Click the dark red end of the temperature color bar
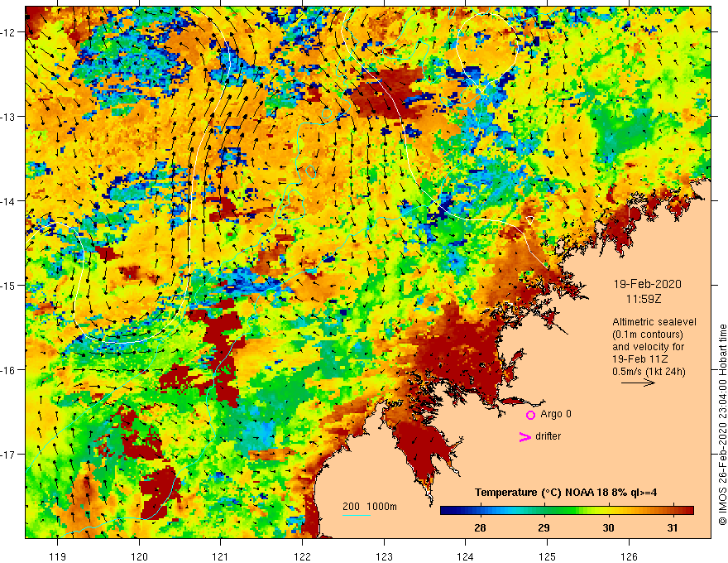 click(688, 510)
